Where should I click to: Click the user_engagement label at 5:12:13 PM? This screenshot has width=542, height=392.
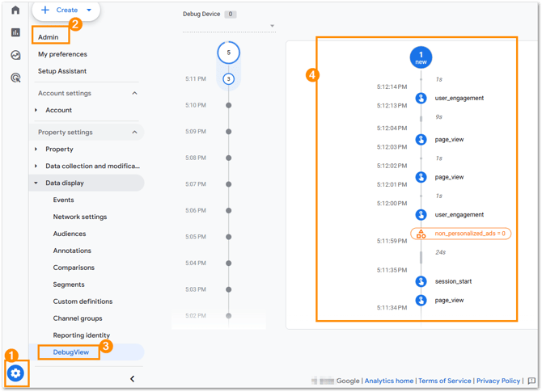(x=459, y=98)
